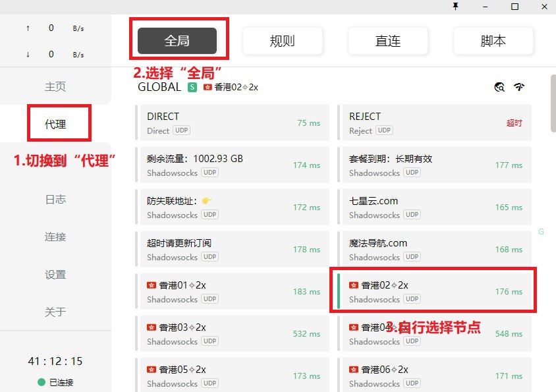The width and height of the screenshot is (556, 392).
Task: Click the latency test speed icon
Action: (519, 86)
